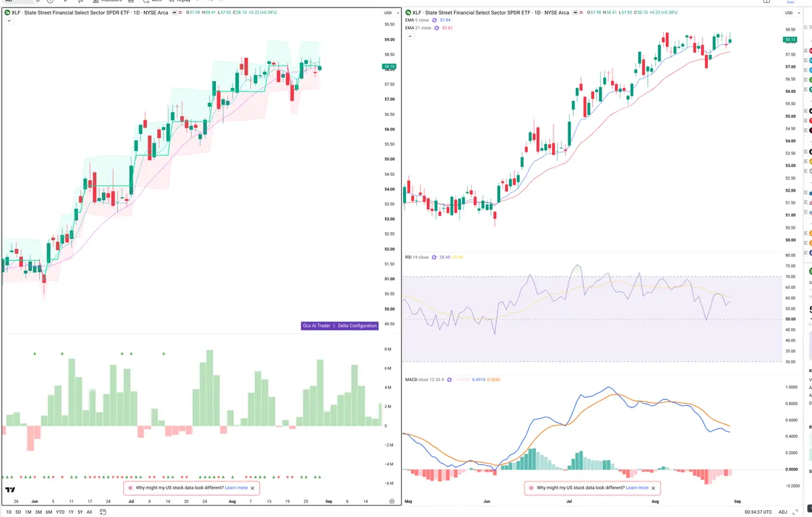Open go-to-date calendar icon in bottom bar
The height and width of the screenshot is (517, 812).
[101, 512]
